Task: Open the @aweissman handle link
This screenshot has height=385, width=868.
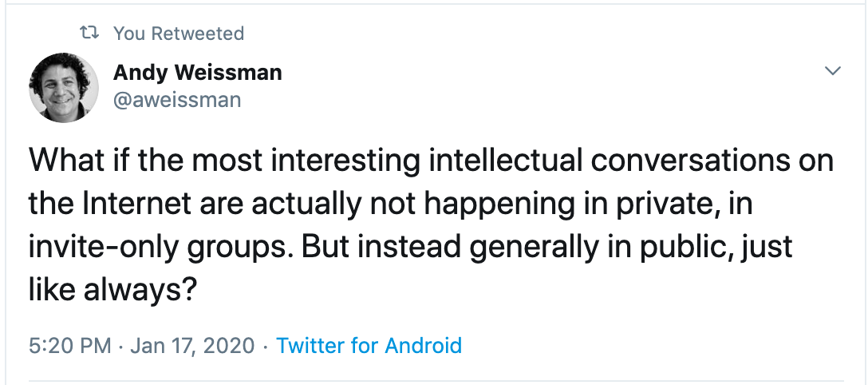Action: point(177,99)
